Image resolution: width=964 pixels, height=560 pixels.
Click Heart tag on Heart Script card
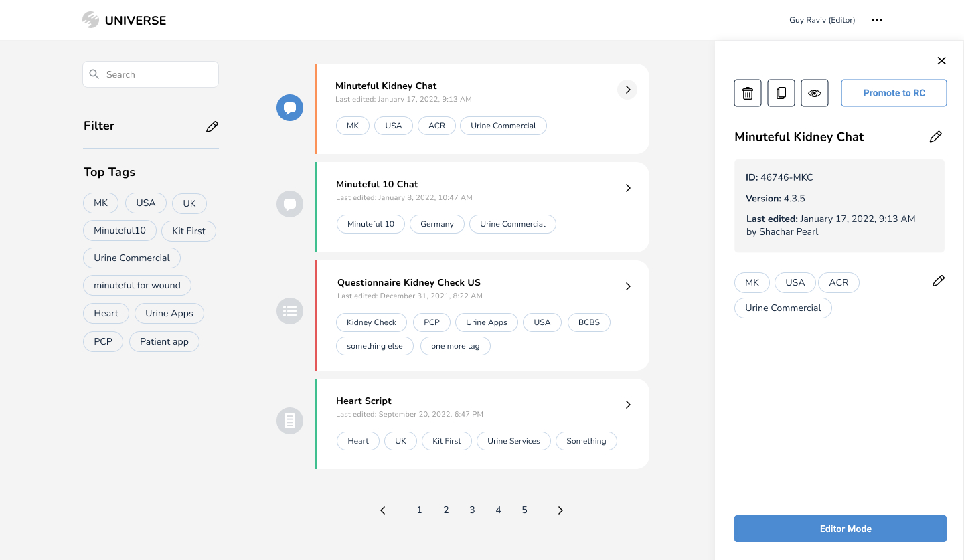pos(358,441)
